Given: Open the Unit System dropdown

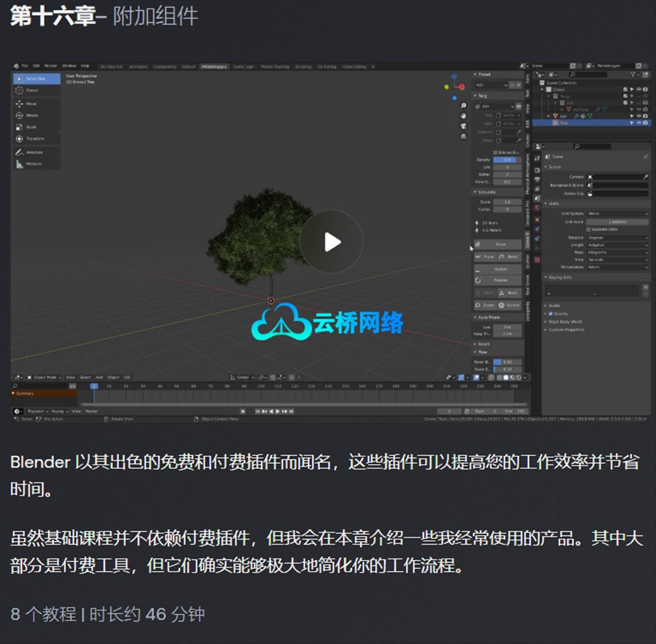Looking at the screenshot, I should click(618, 214).
